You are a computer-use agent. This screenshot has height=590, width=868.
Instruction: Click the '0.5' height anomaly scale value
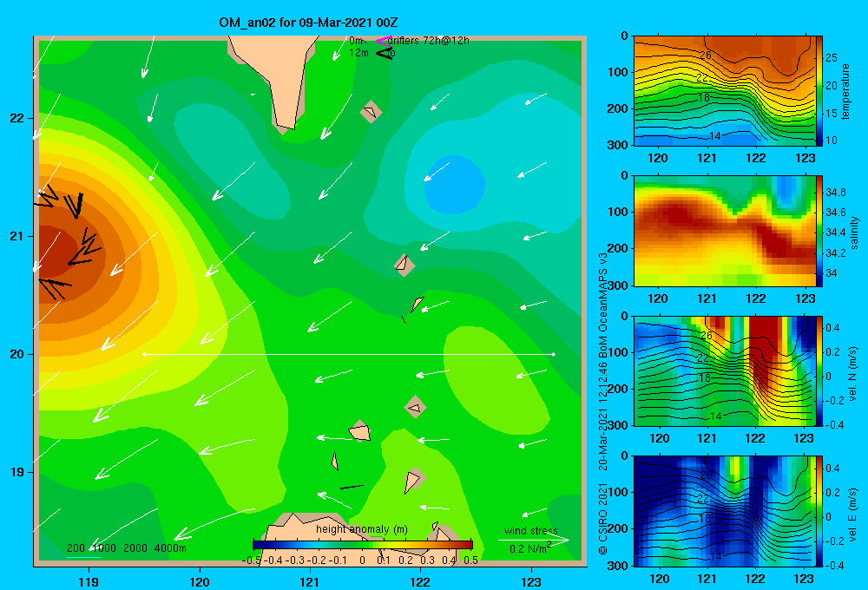click(x=471, y=560)
